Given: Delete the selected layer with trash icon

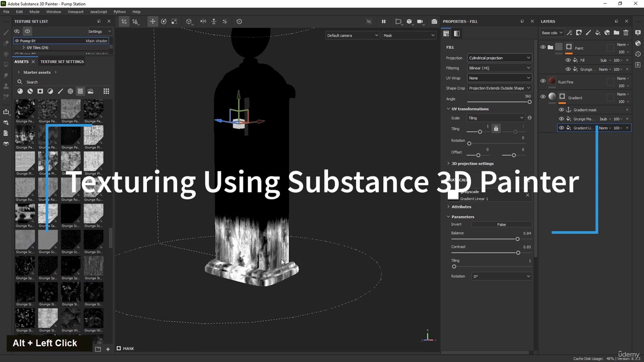Looking at the screenshot, I should [626, 33].
